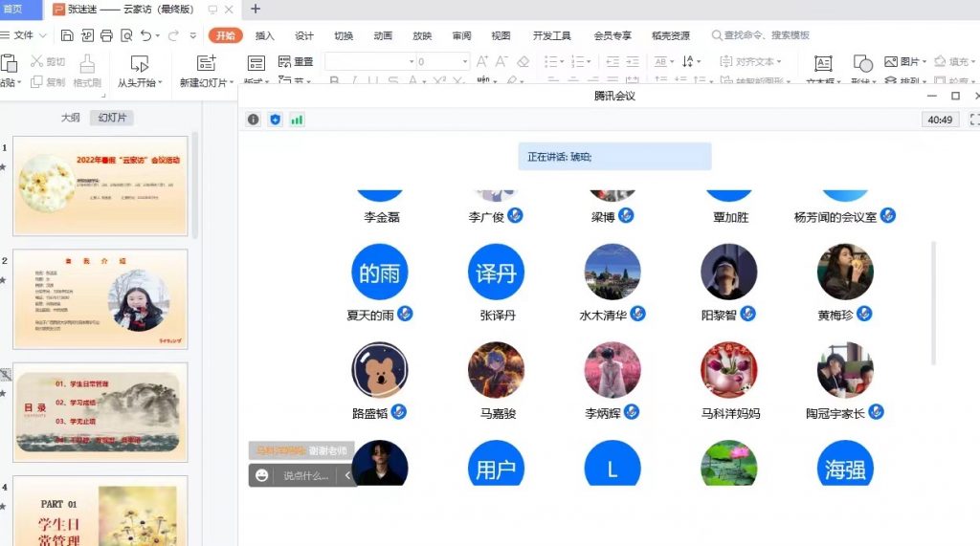
Task: Open the font name combo box
Action: tap(368, 61)
